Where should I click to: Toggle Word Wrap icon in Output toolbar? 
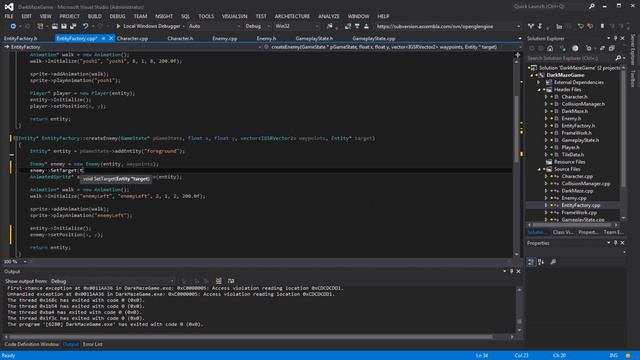click(x=231, y=281)
